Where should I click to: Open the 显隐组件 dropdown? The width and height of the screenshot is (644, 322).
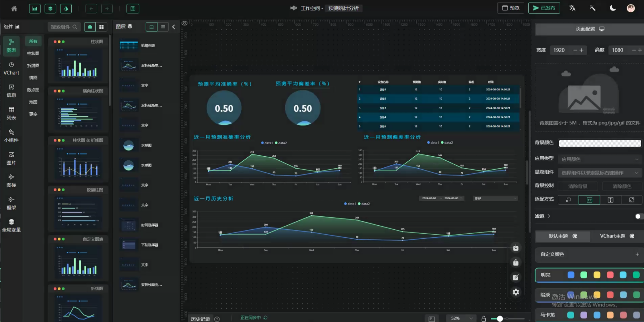(x=600, y=173)
